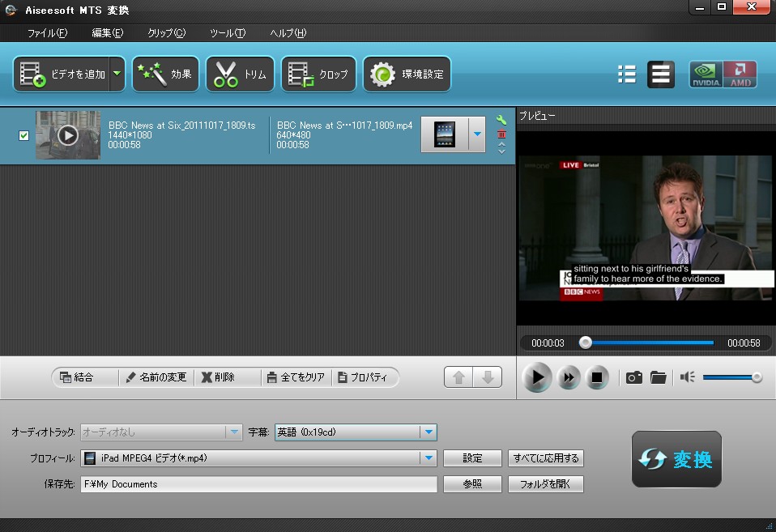The height and width of the screenshot is (532, 776).
Task: Take a snapshot with camera icon
Action: click(634, 377)
